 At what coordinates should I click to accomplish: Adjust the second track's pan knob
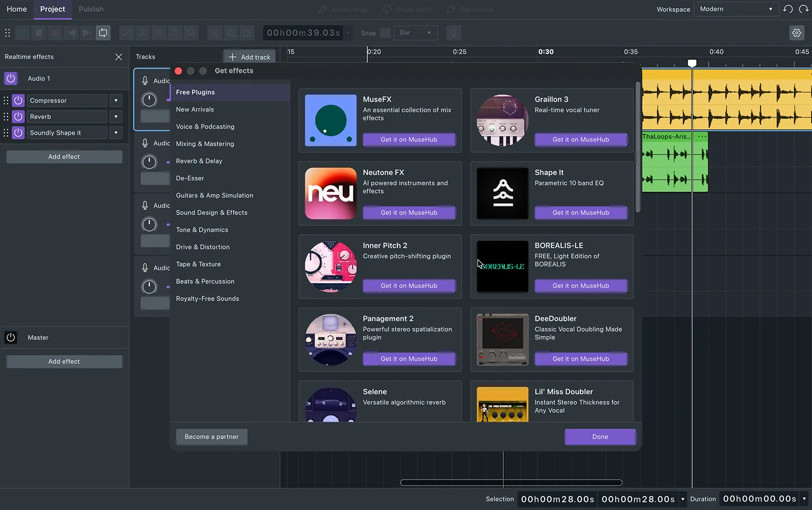point(149,162)
